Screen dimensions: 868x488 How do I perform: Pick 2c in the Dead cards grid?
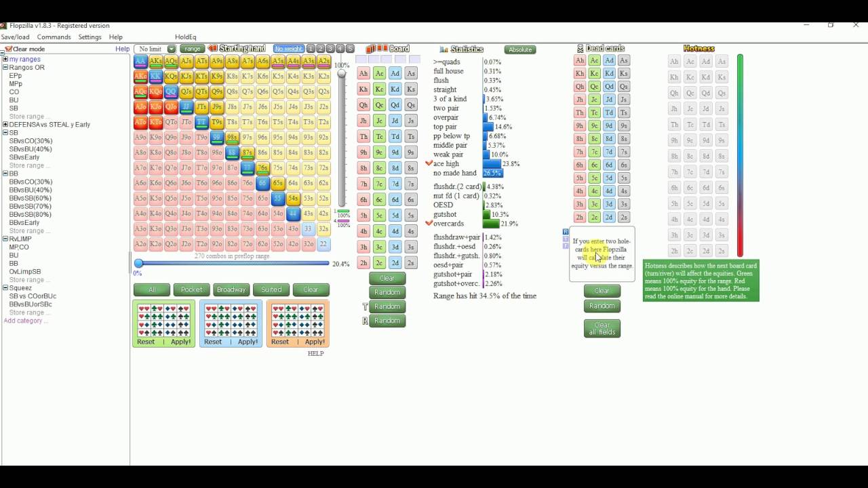coord(594,218)
